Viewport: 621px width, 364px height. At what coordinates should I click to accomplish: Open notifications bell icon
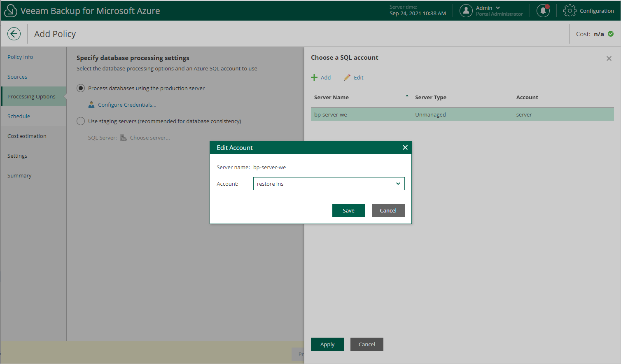[543, 11]
